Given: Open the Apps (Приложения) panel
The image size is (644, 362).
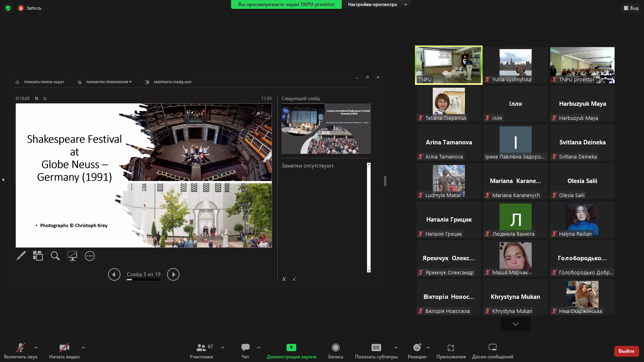Looking at the screenshot, I should [451, 350].
